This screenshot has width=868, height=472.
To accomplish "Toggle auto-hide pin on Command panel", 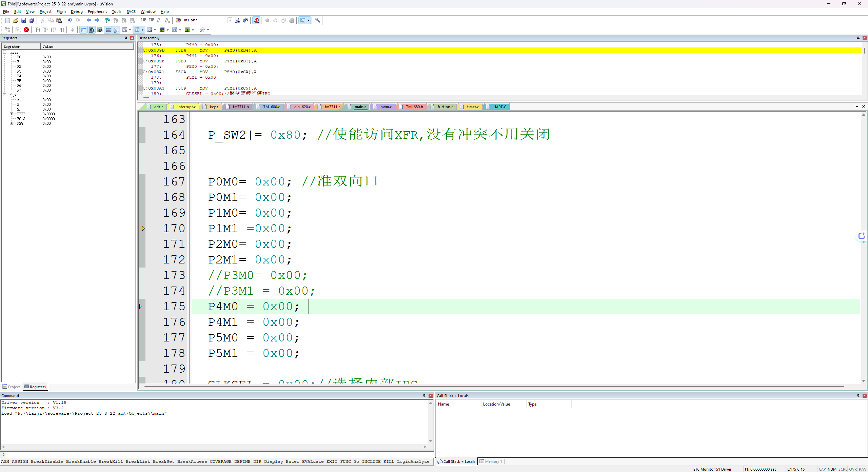I will click(424, 396).
